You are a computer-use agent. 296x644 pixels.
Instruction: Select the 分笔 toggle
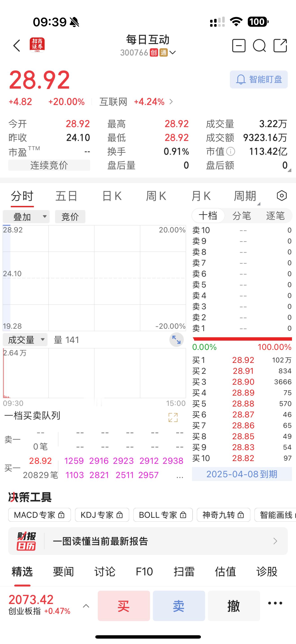(x=242, y=216)
